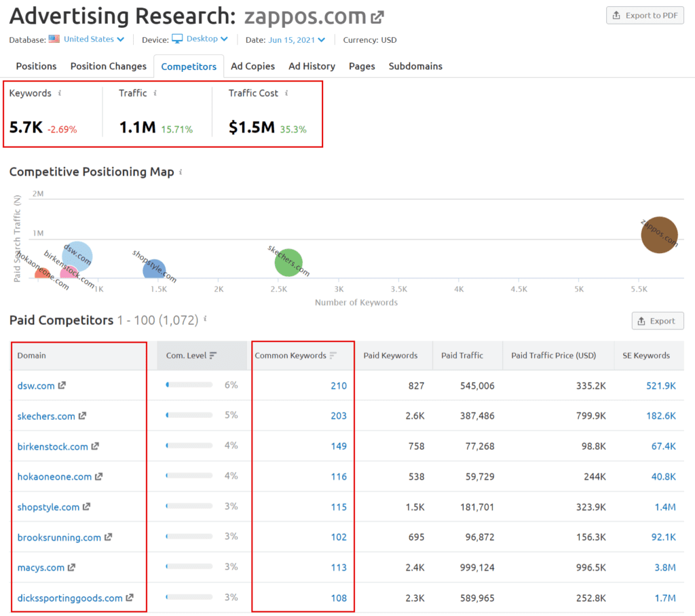Click SE Keywords value 521.9K
Viewport: 695px width, 616px height.
tap(661, 385)
